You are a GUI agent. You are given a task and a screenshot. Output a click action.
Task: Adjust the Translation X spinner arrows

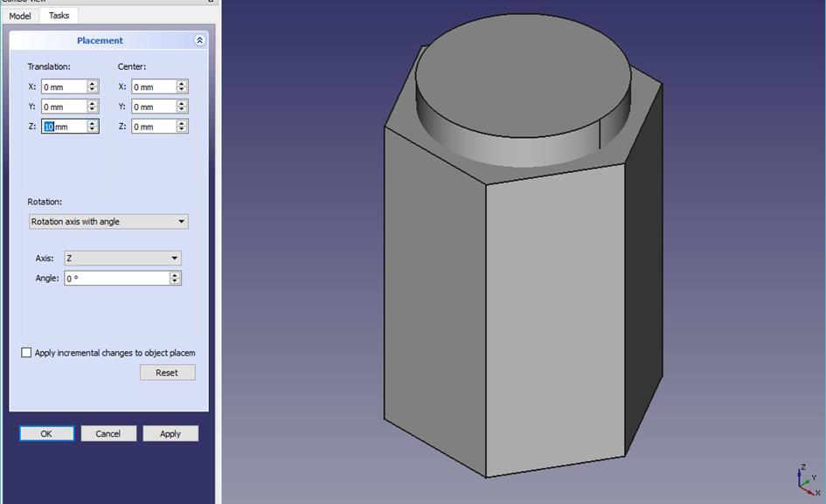pyautogui.click(x=93, y=86)
